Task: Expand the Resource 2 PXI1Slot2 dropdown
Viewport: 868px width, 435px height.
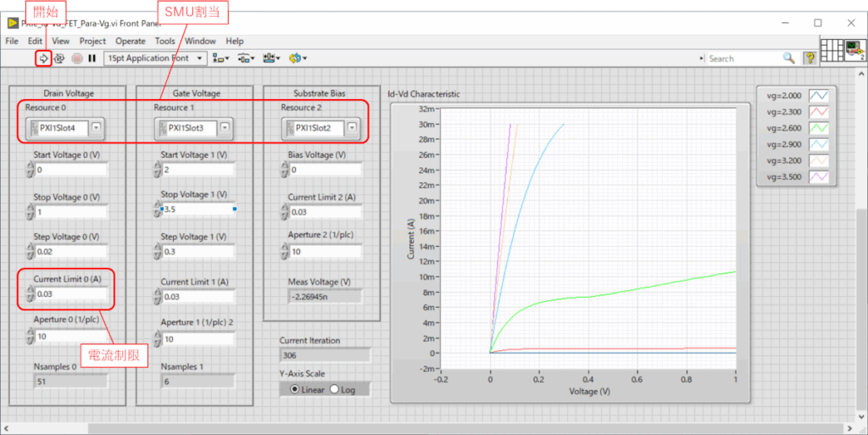Action: (352, 128)
